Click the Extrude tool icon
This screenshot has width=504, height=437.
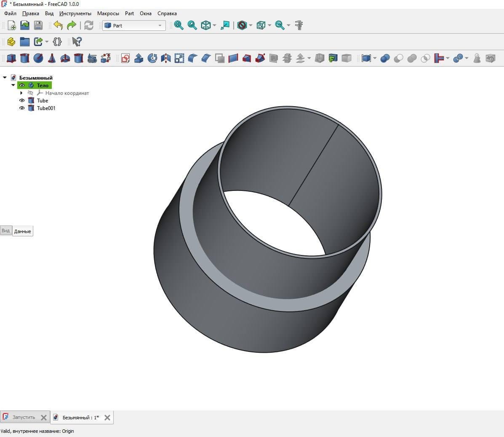(x=139, y=59)
